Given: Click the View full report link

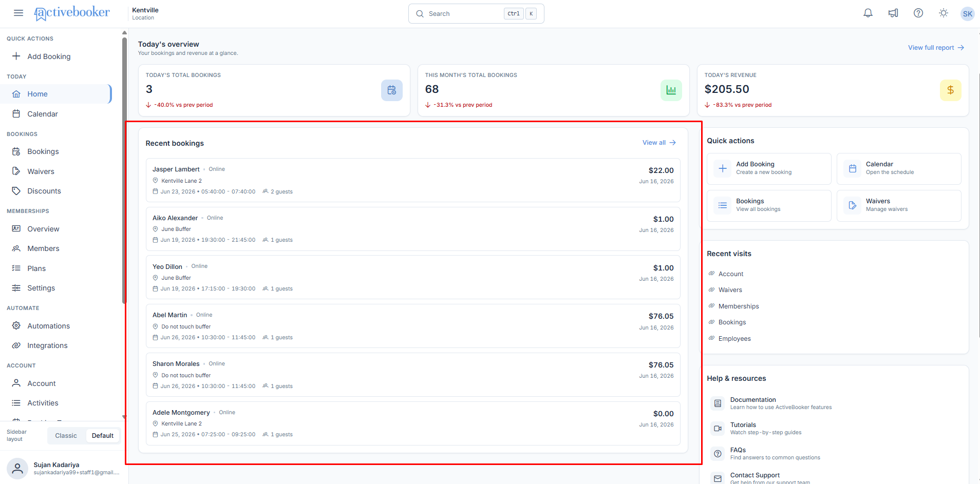Looking at the screenshot, I should [936, 48].
